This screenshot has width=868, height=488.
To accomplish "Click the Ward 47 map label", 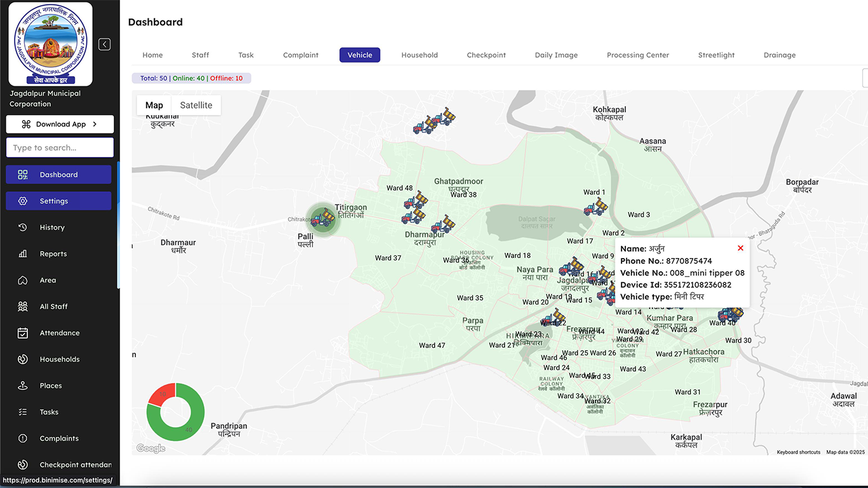I will 432,346.
